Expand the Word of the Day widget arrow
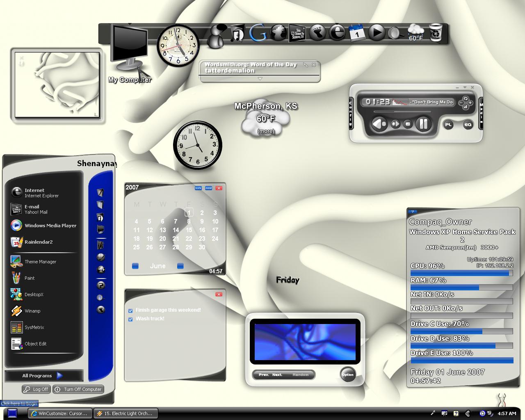This screenshot has width=525, height=420. (260, 79)
